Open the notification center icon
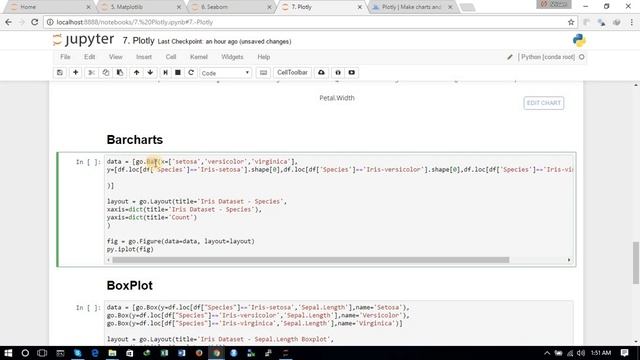The image size is (640, 360). click(x=624, y=353)
